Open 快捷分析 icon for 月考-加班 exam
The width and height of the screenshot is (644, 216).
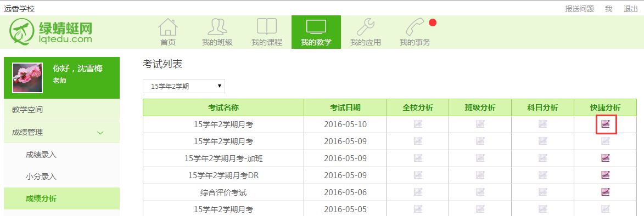pos(606,158)
